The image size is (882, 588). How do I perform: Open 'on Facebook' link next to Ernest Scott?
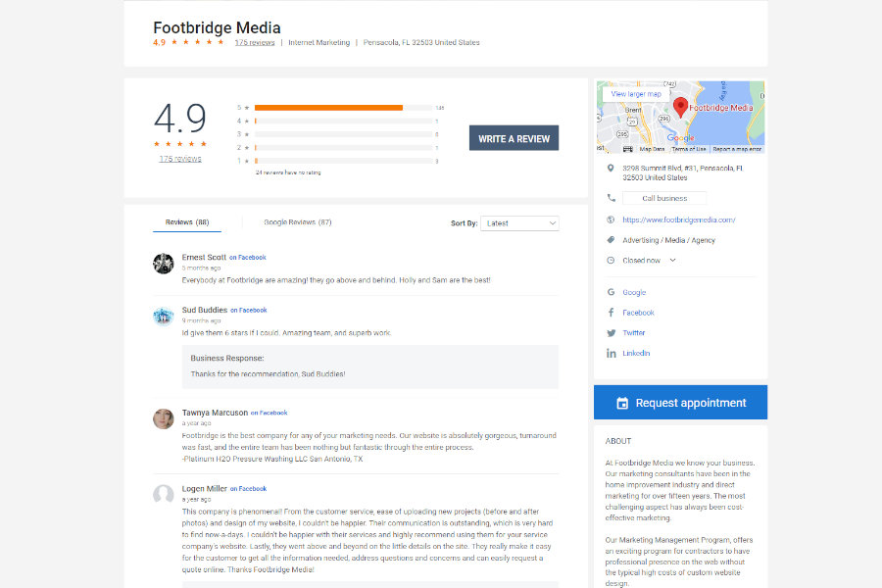pos(248,258)
